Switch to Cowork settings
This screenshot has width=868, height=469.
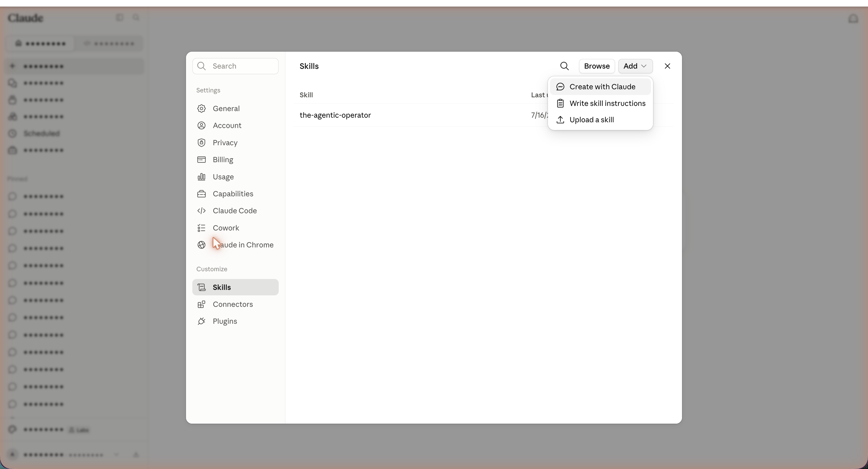(x=235, y=228)
